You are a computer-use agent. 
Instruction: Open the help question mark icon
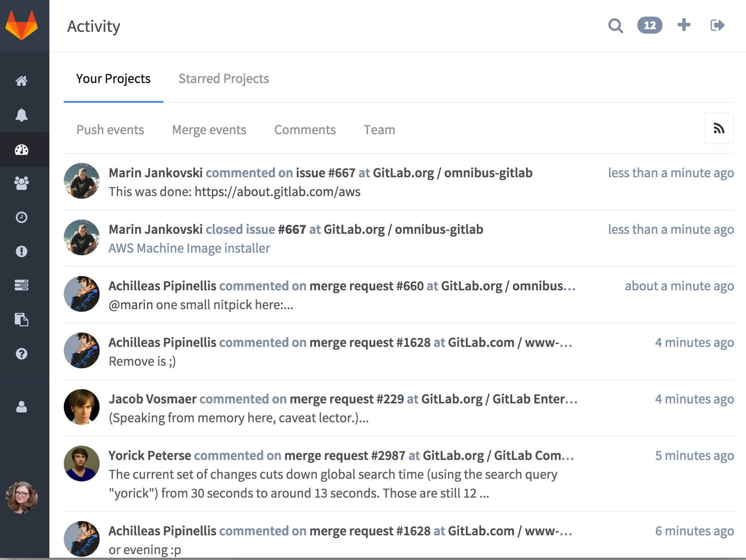[22, 354]
